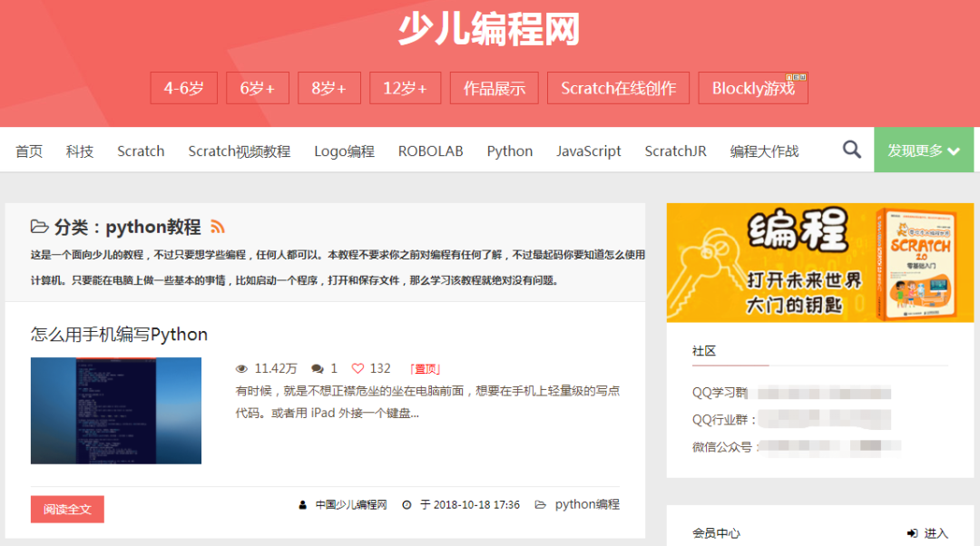Click the 会员中心 heading
The image size is (980, 546).
(716, 533)
